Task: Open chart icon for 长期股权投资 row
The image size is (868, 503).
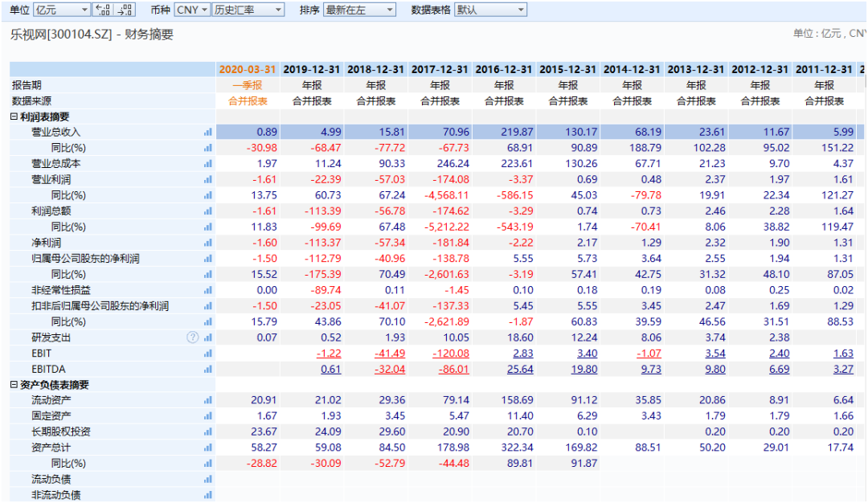Action: (207, 432)
